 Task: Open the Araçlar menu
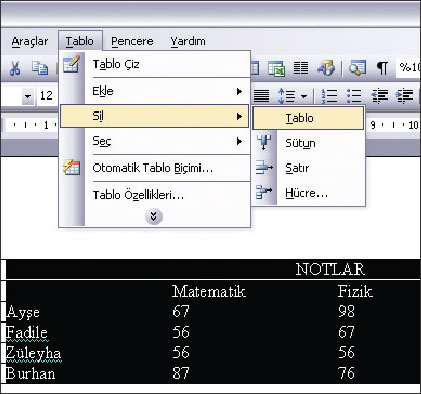click(30, 42)
